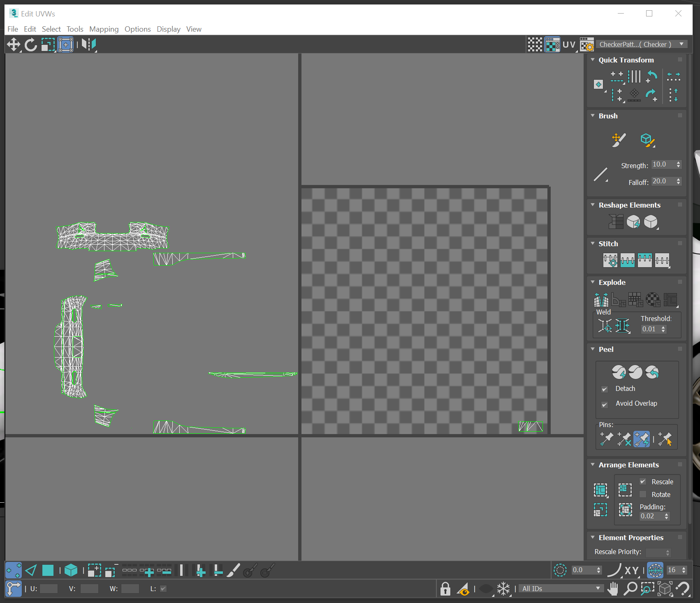Click Reset Peel icon

tap(652, 372)
